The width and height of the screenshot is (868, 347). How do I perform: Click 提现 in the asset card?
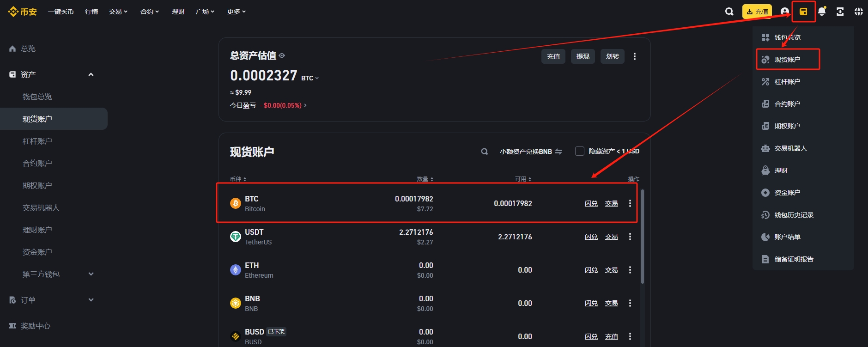tap(583, 56)
